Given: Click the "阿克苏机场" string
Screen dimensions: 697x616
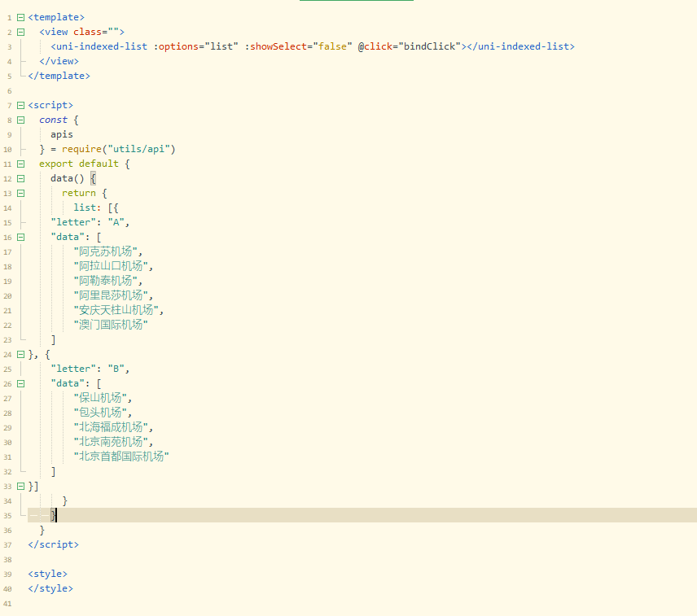Looking at the screenshot, I should click(105, 251).
